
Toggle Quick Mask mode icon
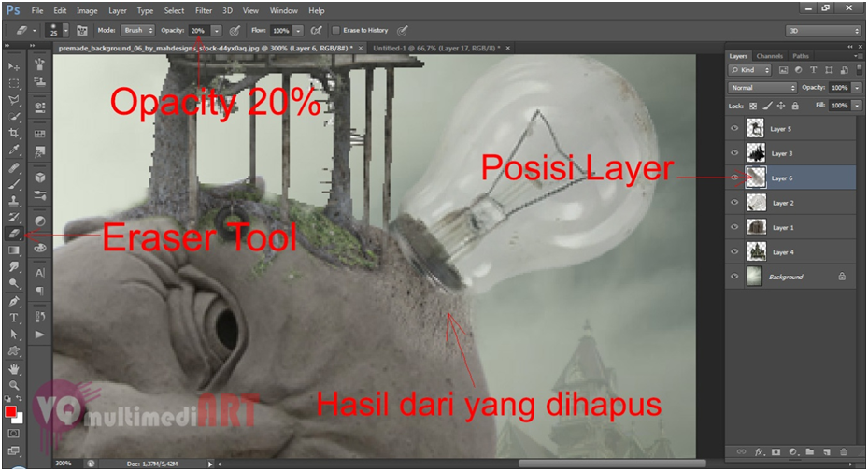(14, 434)
